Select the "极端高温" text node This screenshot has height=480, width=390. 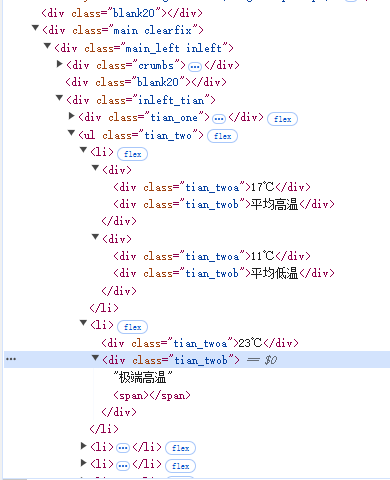(143, 378)
